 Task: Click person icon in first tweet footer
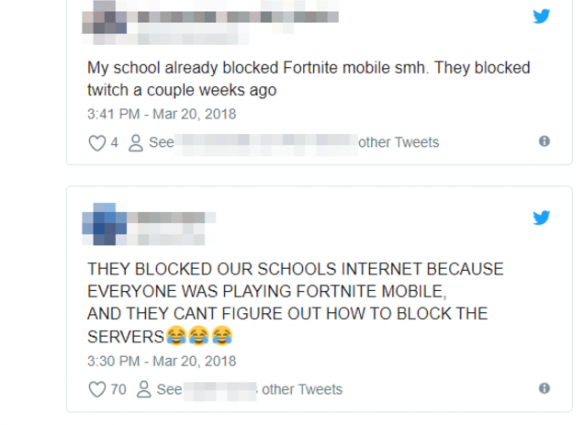[x=136, y=143]
